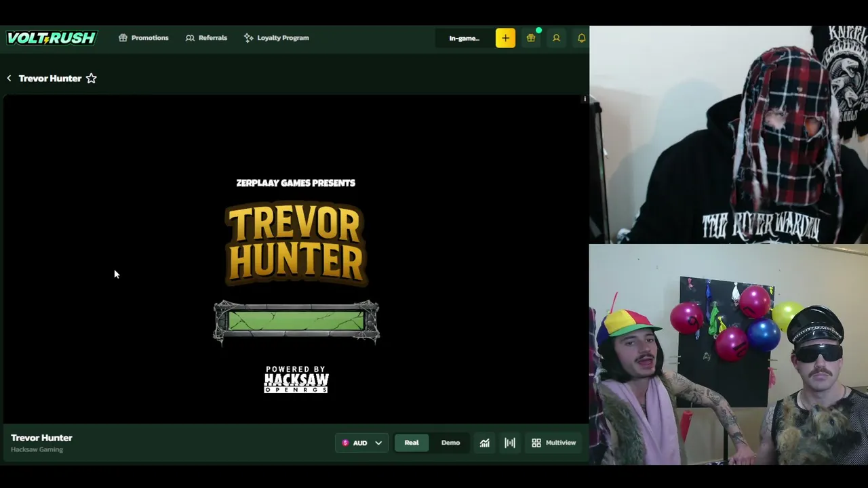This screenshot has height=488, width=868.
Task: Favorite Trevor Hunter with the star
Action: 91,79
